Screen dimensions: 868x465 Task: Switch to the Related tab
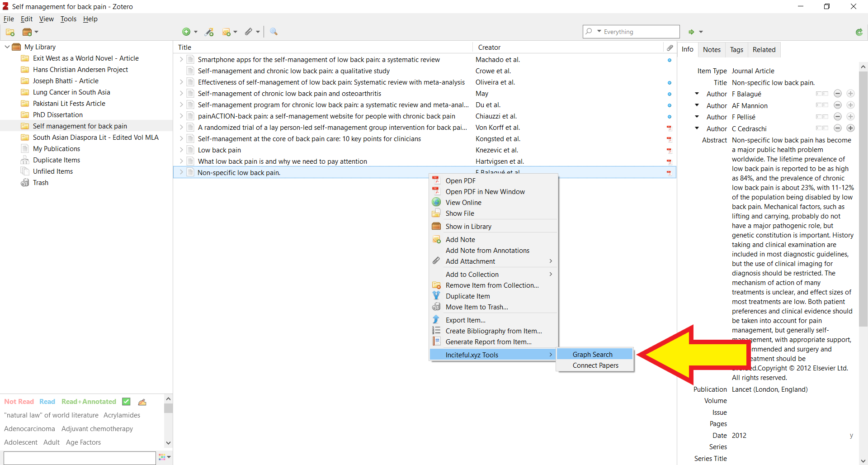click(x=764, y=50)
